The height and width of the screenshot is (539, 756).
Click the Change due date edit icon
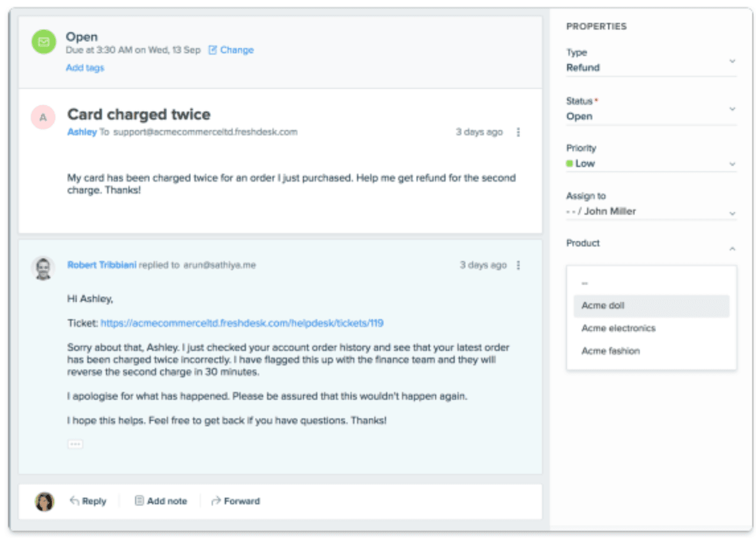click(213, 50)
